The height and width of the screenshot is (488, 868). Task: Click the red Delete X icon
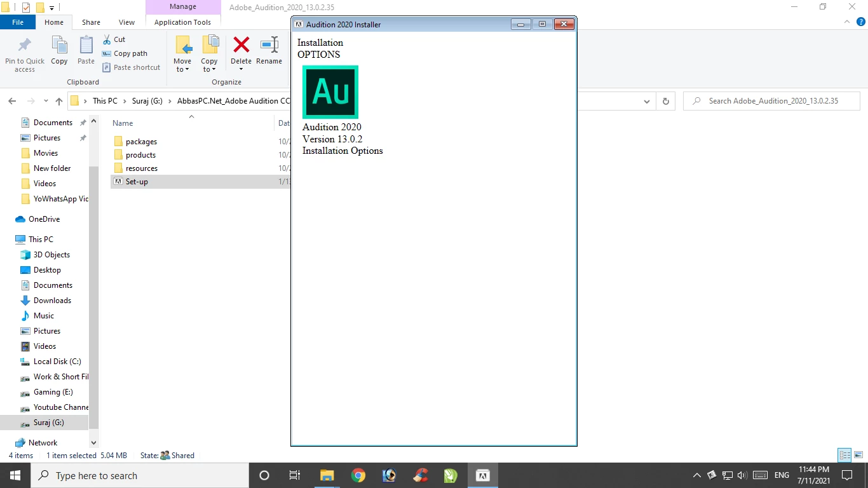[241, 44]
